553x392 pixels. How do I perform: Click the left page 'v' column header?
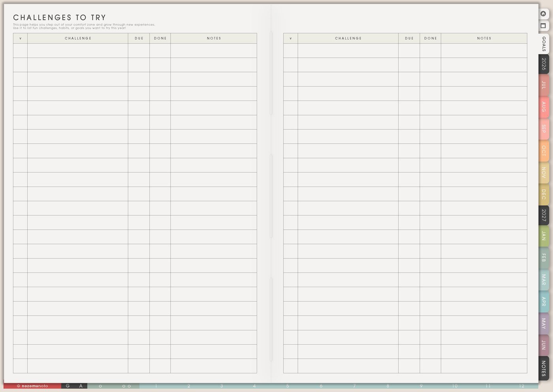tap(21, 38)
